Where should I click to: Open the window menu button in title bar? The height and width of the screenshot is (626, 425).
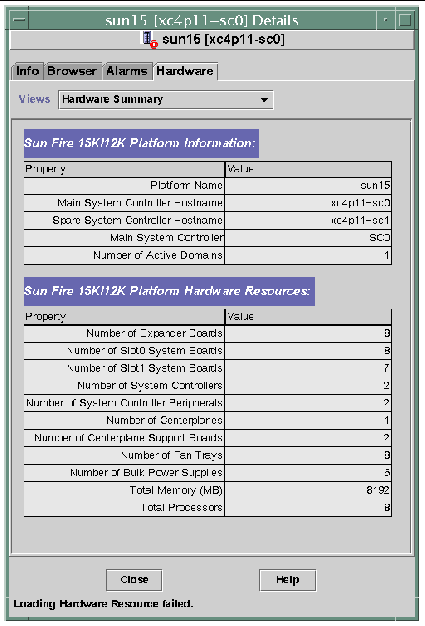tap(19, 20)
